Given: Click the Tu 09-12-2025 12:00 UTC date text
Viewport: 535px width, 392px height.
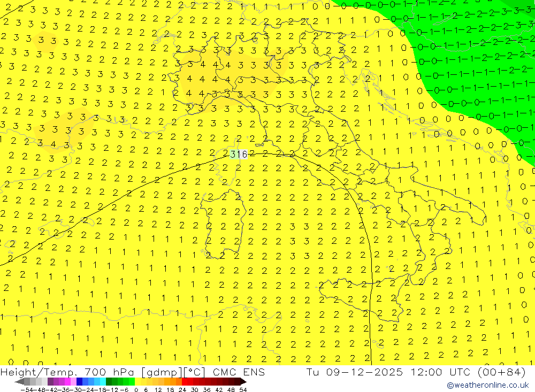Looking at the screenshot, I should click(388, 372).
